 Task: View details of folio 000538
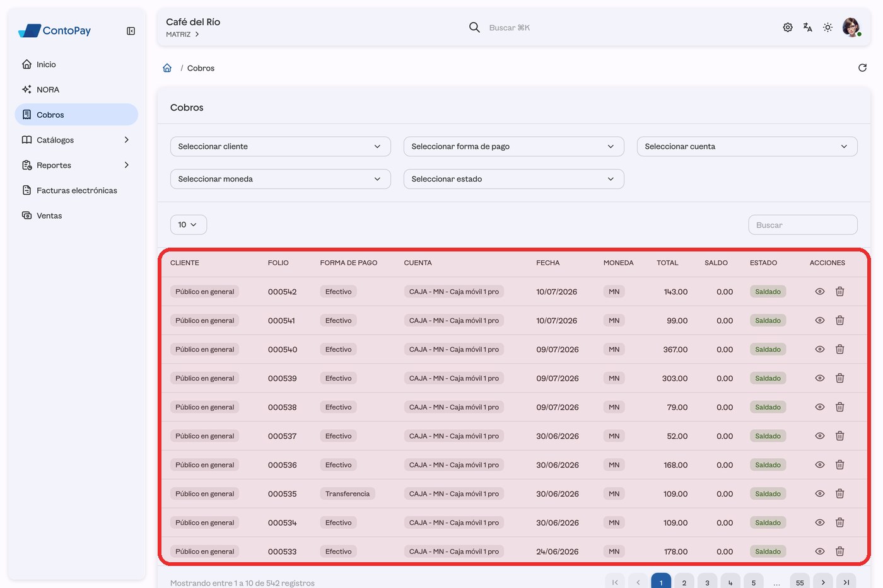(820, 407)
